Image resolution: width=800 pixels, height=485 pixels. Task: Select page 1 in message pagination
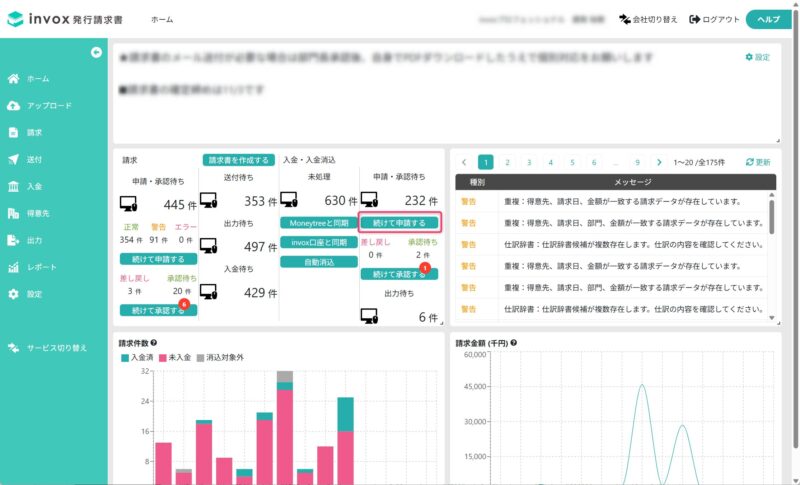tap(486, 162)
